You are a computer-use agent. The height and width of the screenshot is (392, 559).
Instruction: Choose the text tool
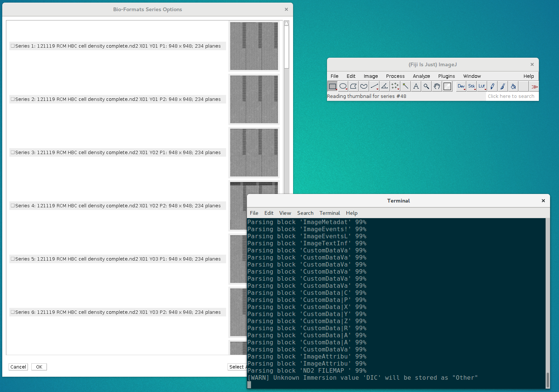point(416,86)
